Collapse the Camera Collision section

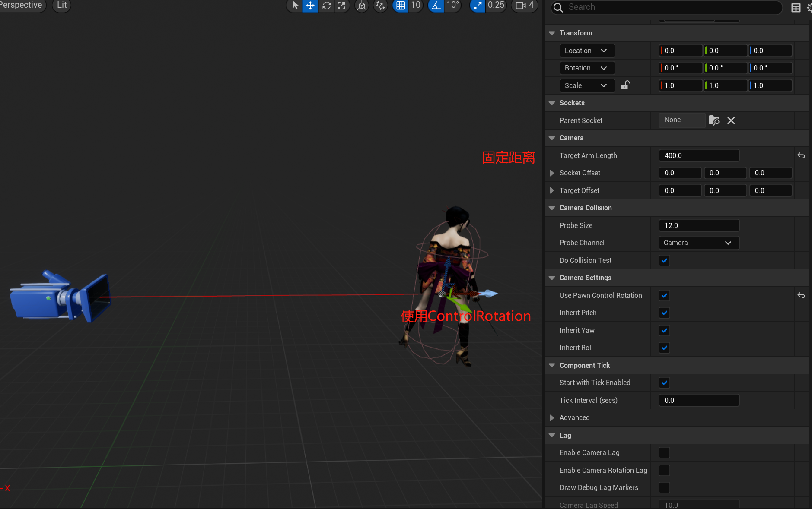click(552, 208)
